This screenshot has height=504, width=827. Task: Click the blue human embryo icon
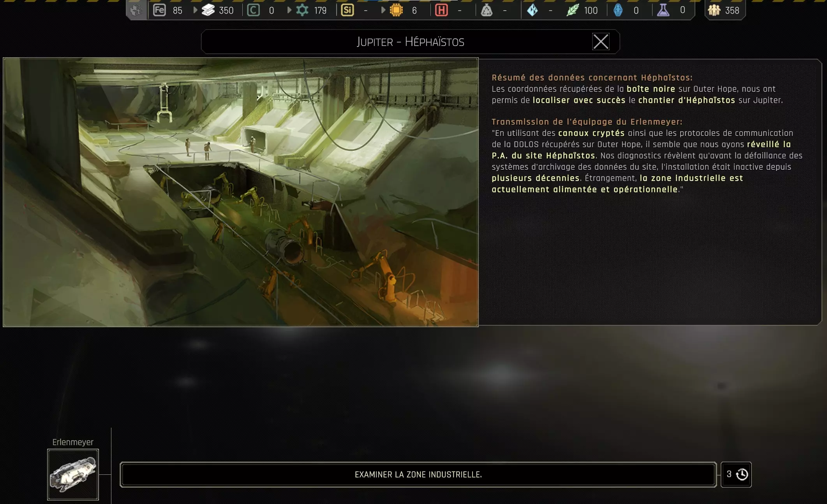(x=618, y=10)
